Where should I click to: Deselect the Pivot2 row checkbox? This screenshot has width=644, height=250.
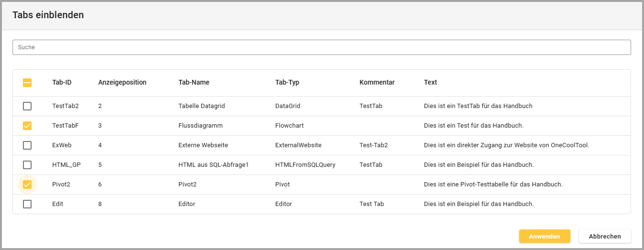tap(27, 185)
